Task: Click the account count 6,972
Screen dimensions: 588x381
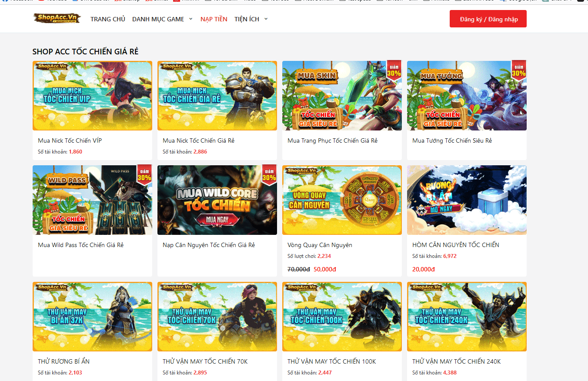Action: [450, 256]
